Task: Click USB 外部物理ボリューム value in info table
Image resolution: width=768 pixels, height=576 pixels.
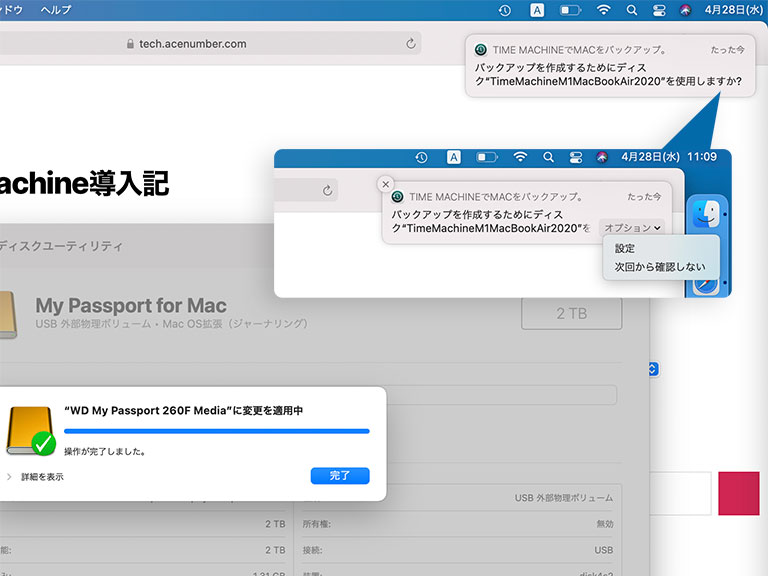Action: pos(563,498)
